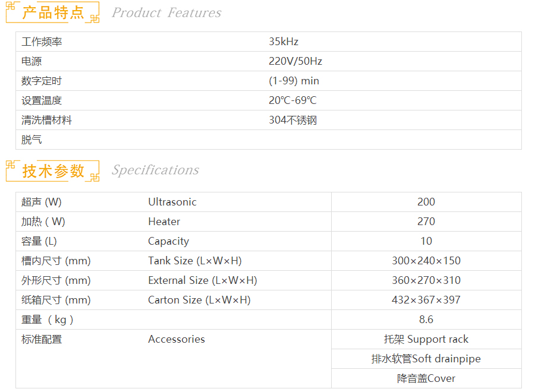This screenshot has width=535, height=392.
Task: Select the 304不锈钢 tank material cell
Action: point(292,120)
